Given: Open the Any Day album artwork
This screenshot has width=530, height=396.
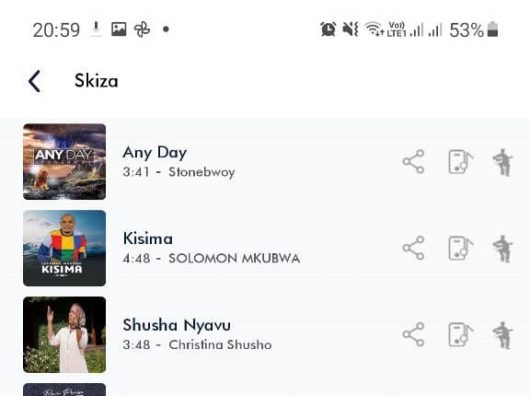Looking at the screenshot, I should tap(64, 162).
